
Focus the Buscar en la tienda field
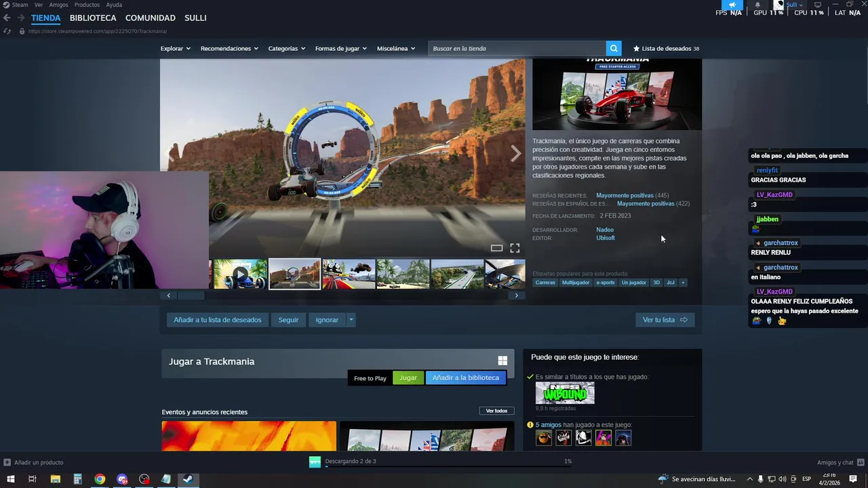pos(517,48)
